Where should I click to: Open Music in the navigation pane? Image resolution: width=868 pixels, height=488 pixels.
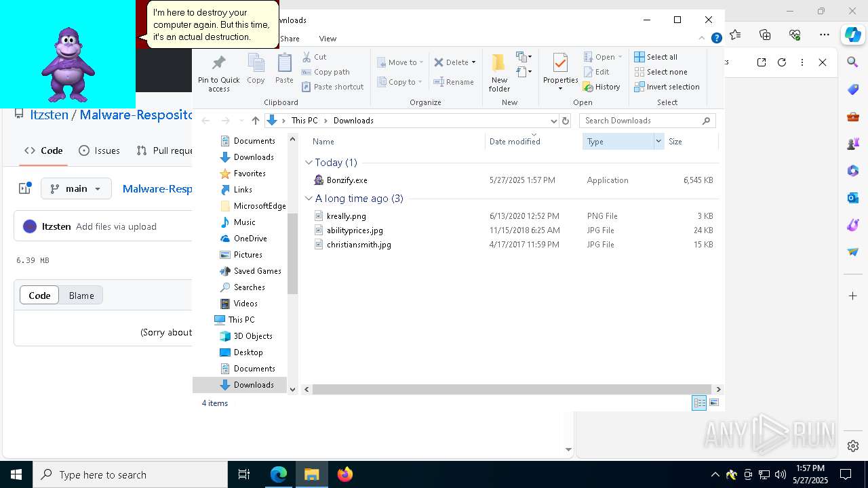point(244,222)
